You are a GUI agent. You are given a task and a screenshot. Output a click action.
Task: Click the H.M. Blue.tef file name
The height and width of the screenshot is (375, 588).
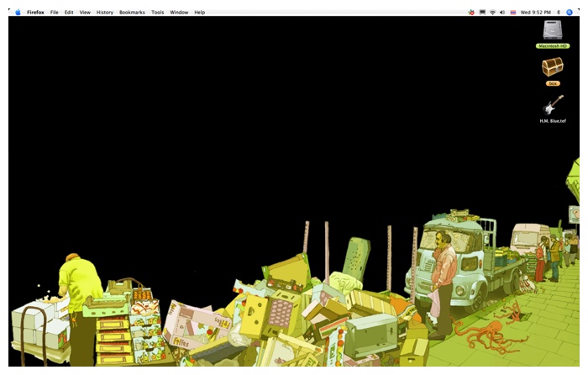[x=553, y=121]
